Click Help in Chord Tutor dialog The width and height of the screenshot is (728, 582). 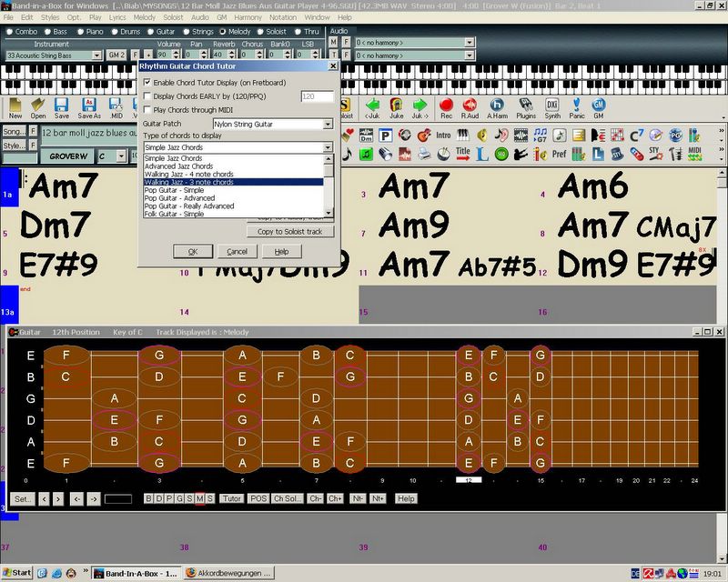point(281,251)
